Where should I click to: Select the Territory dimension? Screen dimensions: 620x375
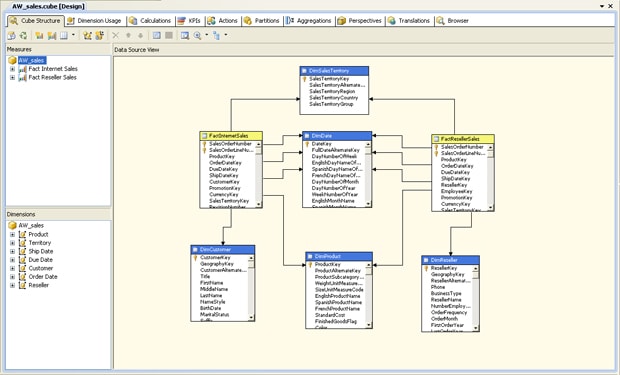click(x=40, y=243)
